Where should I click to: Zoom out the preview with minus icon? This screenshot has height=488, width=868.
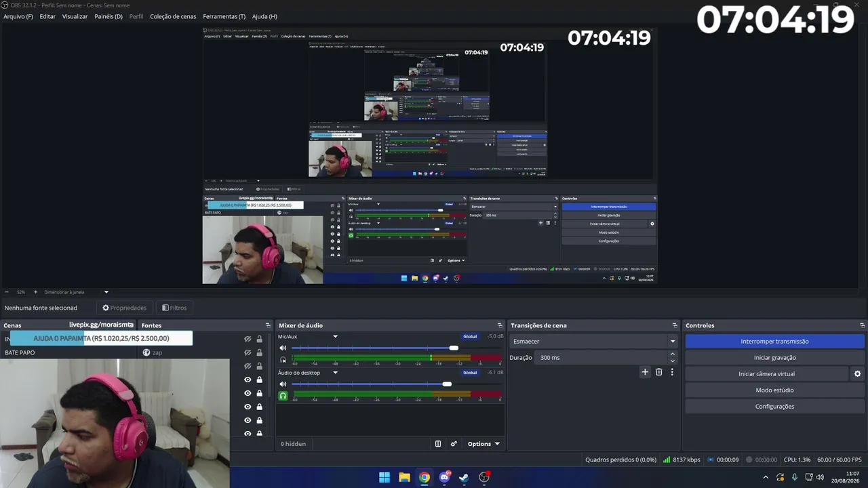point(7,292)
